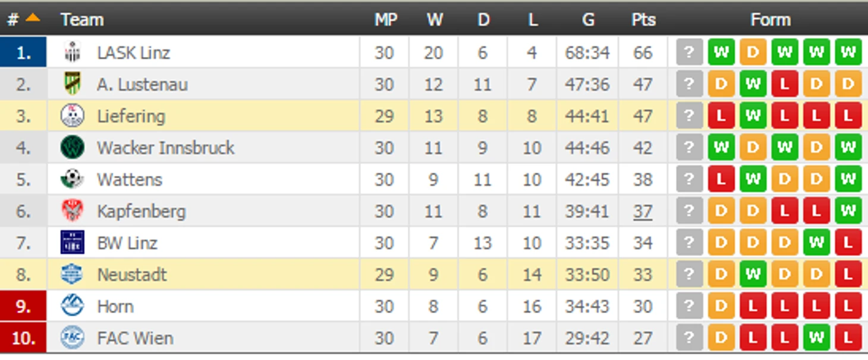
Task: Click the Kapfenberg red crest icon
Action: [x=73, y=211]
